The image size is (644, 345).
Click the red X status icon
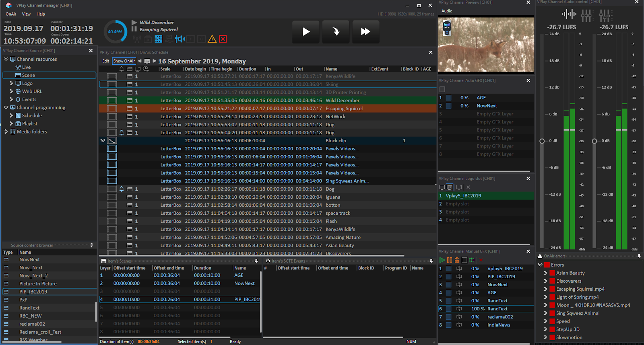[x=223, y=39]
